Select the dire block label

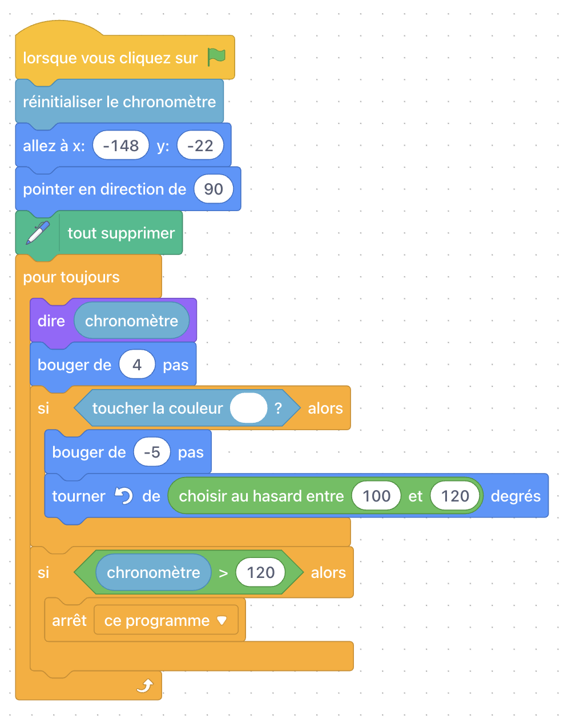coord(51,321)
